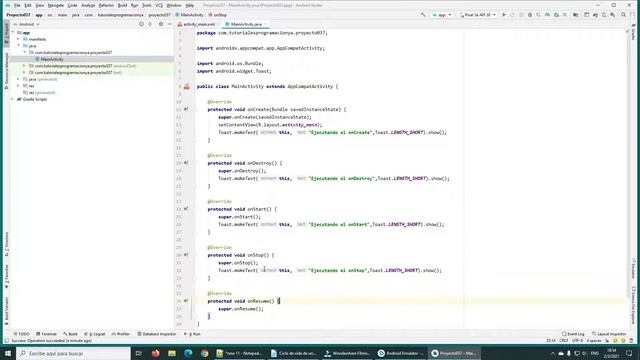
Task: Open the Database Inspector tool window
Action: click(157, 334)
